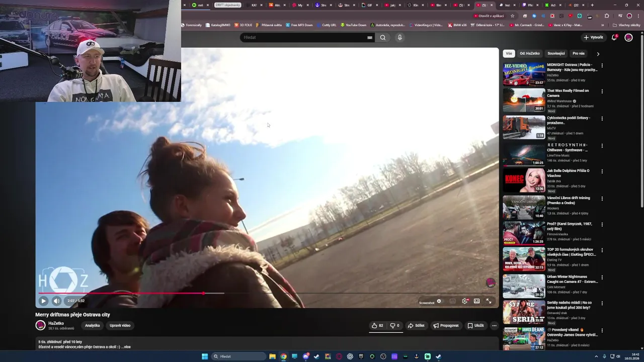644x362 pixels.
Task: Open the HaZetko channel avatar
Action: [40, 325]
